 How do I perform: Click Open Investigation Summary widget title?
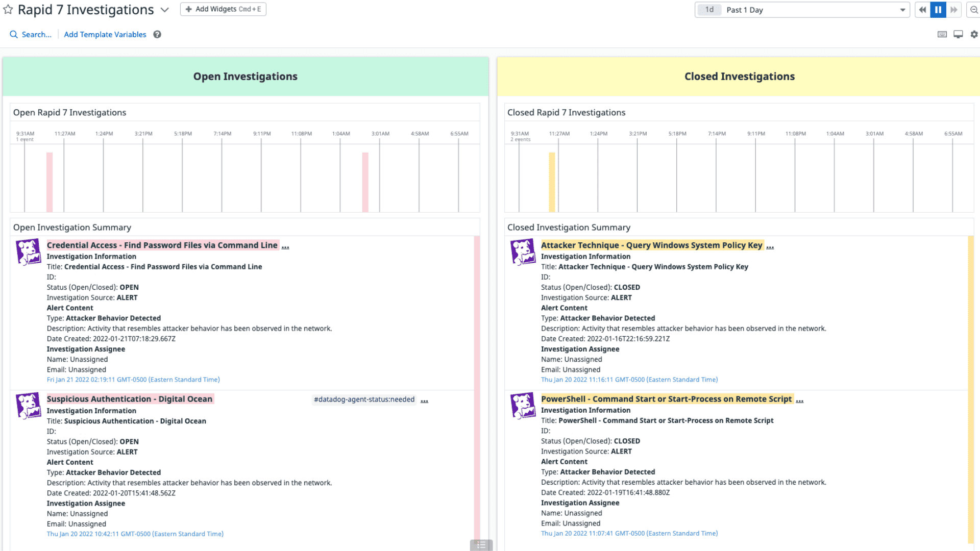point(72,228)
